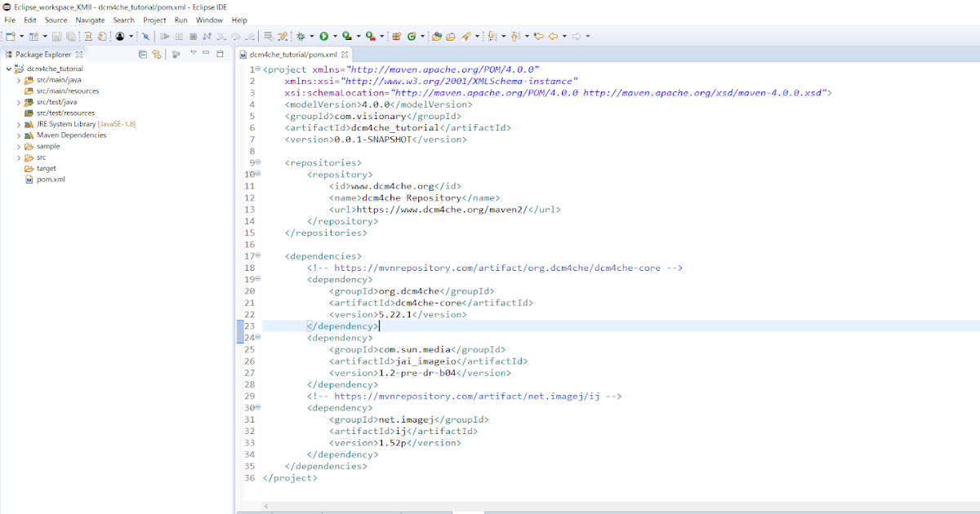Open the Debug tool in the toolbar

[x=301, y=35]
